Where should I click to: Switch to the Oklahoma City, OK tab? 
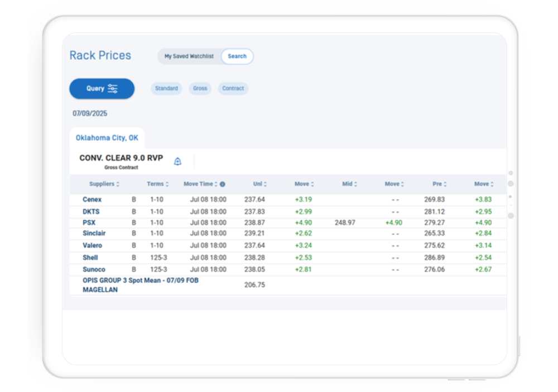pos(107,138)
